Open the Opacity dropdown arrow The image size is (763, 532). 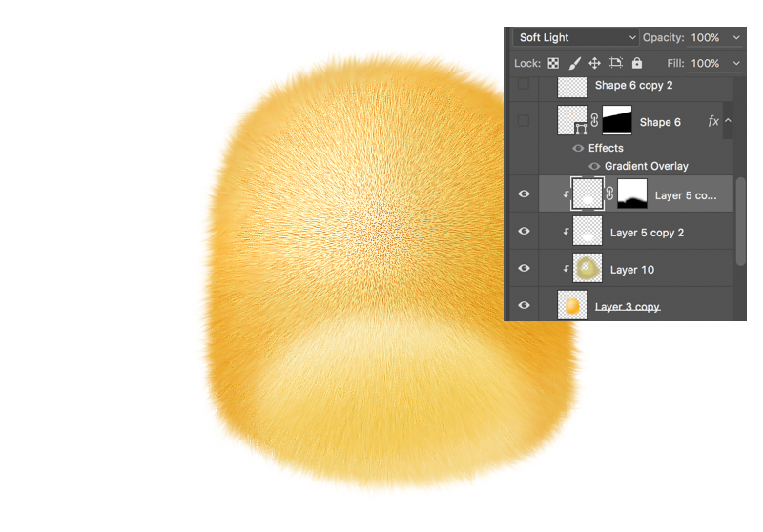pos(735,37)
